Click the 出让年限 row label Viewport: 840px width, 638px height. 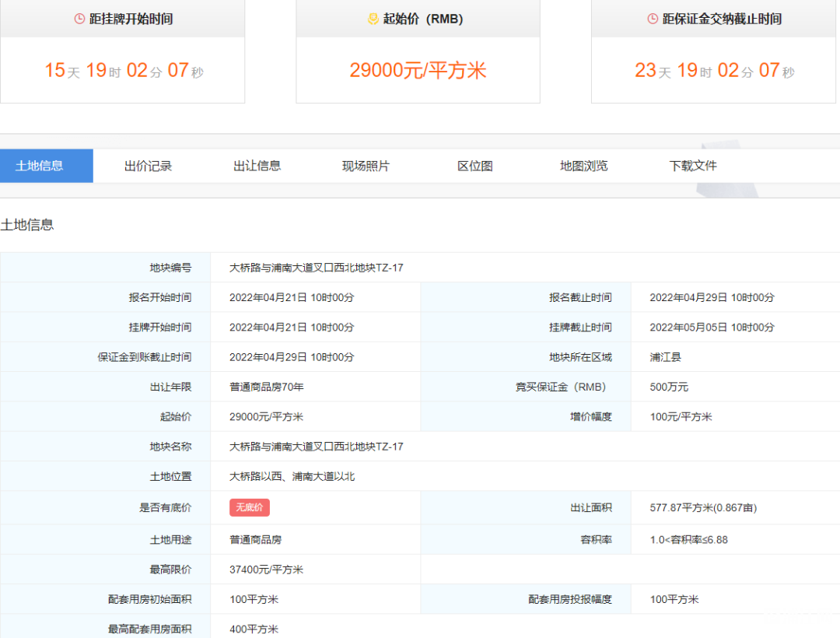(170, 387)
